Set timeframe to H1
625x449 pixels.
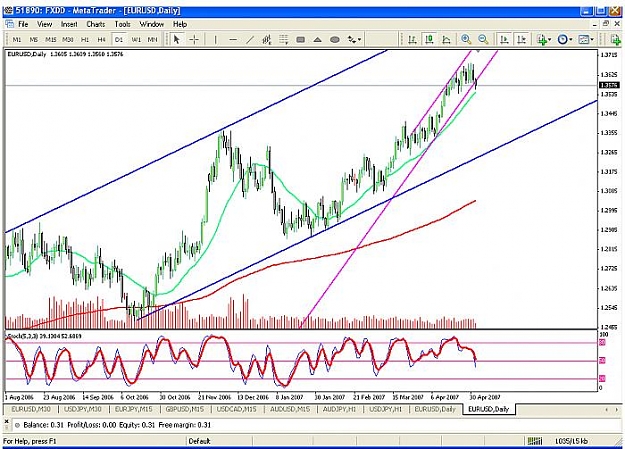point(85,39)
